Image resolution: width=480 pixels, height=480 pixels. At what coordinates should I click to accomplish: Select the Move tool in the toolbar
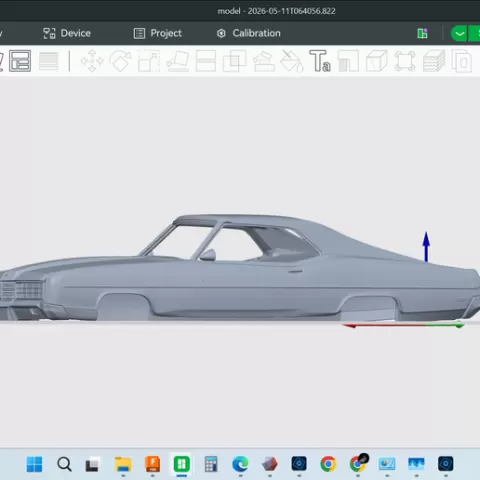(x=92, y=61)
